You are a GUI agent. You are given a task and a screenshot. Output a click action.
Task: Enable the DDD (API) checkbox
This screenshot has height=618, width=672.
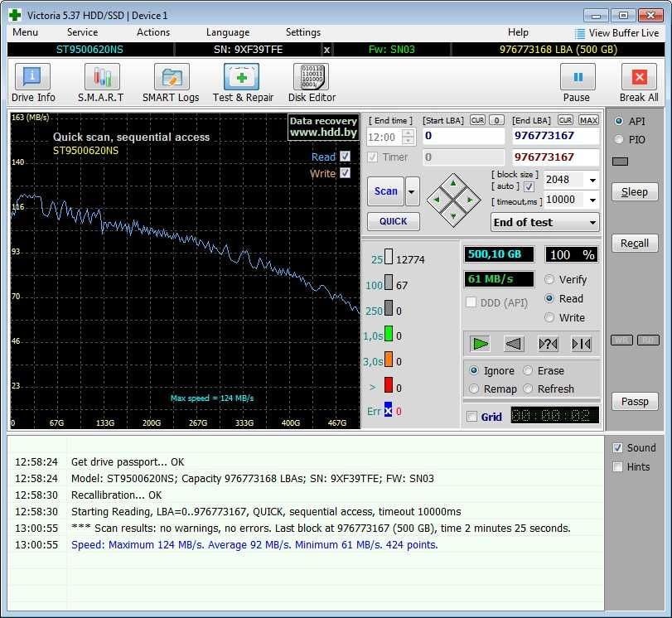[471, 302]
